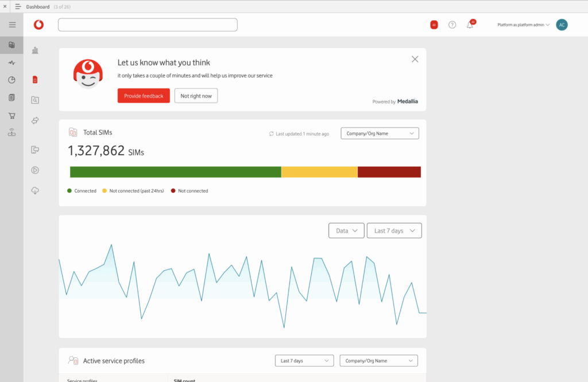Open the pie chart sidebar icon

[11, 80]
